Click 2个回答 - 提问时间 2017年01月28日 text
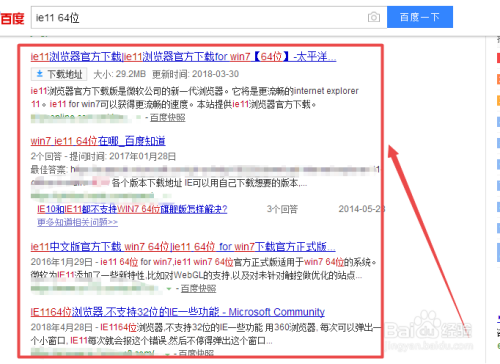The height and width of the screenshot is (364, 500). [x=103, y=156]
